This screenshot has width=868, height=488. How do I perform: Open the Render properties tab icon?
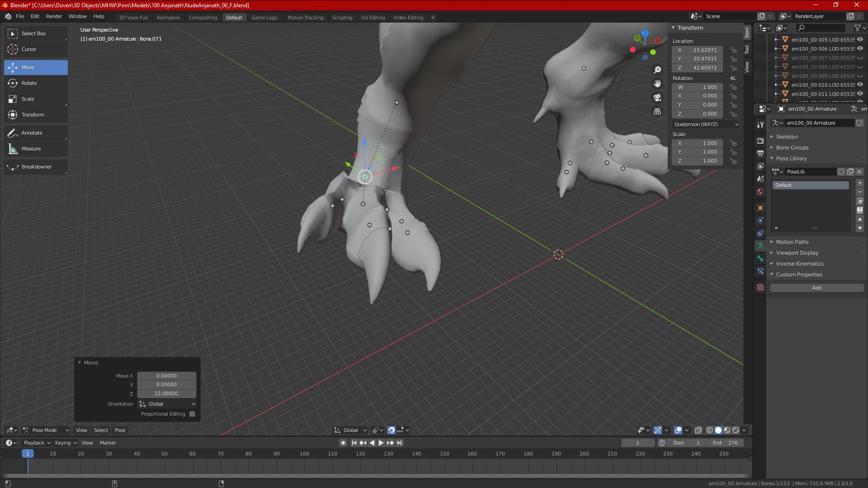click(760, 141)
